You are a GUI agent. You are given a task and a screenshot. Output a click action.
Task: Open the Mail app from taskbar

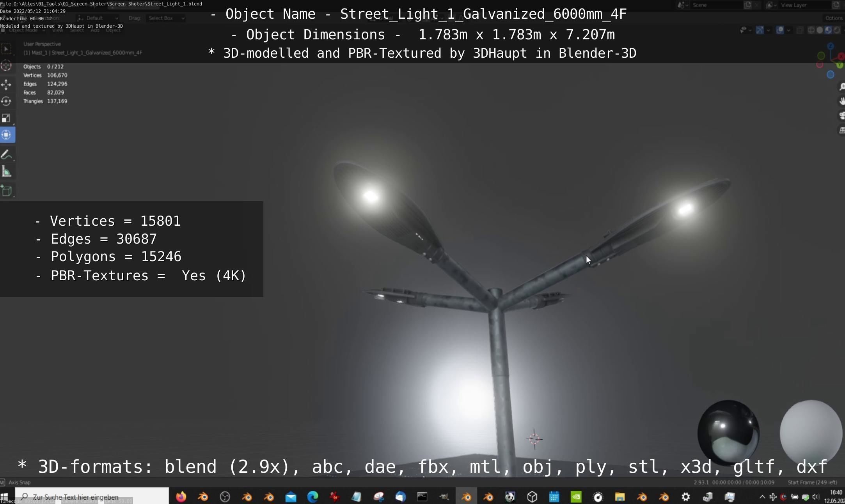point(291,497)
